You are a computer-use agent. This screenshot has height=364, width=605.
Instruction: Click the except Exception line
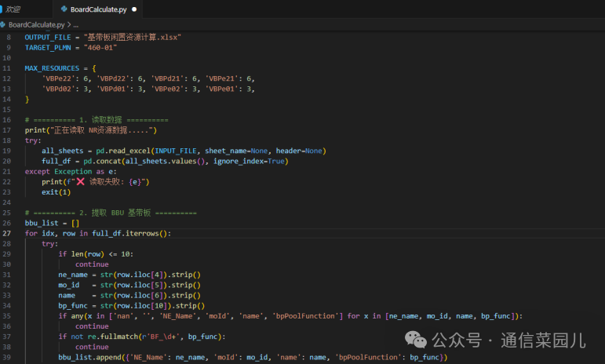click(71, 172)
